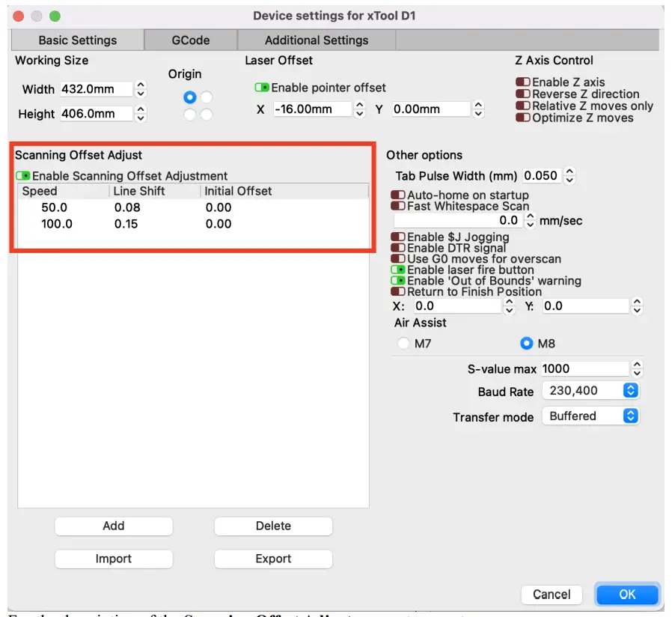This screenshot has width=672, height=617.
Task: Click the Export button
Action: [x=273, y=559]
